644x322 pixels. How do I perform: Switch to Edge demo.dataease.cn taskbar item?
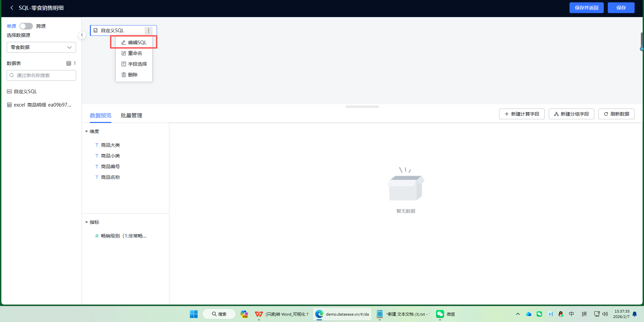click(342, 314)
